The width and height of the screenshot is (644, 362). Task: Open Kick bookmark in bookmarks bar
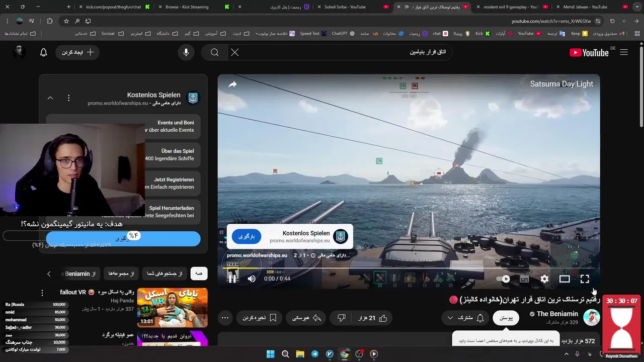pos(482,34)
